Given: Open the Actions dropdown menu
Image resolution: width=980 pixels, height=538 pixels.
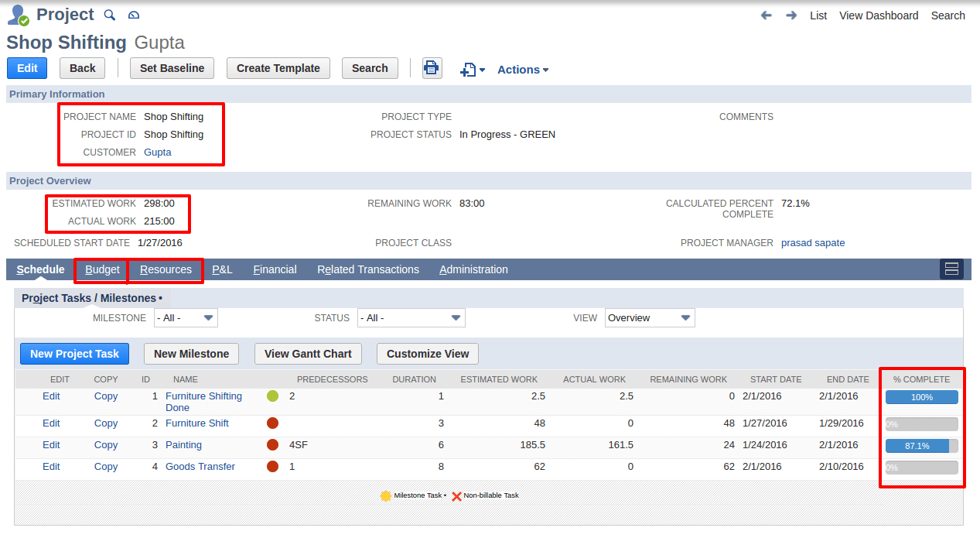Looking at the screenshot, I should click(x=523, y=70).
